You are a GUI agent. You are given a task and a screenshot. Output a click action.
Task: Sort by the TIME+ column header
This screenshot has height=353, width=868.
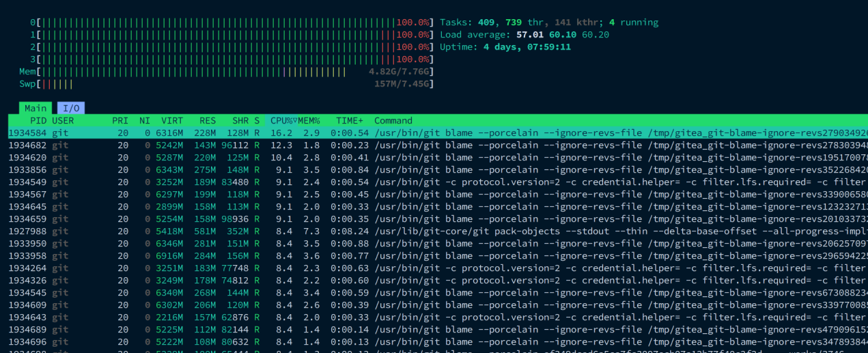pos(350,120)
